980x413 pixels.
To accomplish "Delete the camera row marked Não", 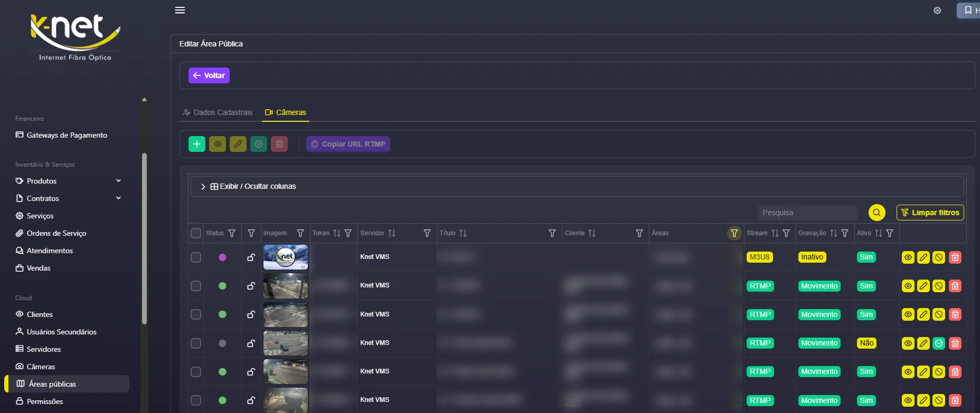I will [955, 343].
